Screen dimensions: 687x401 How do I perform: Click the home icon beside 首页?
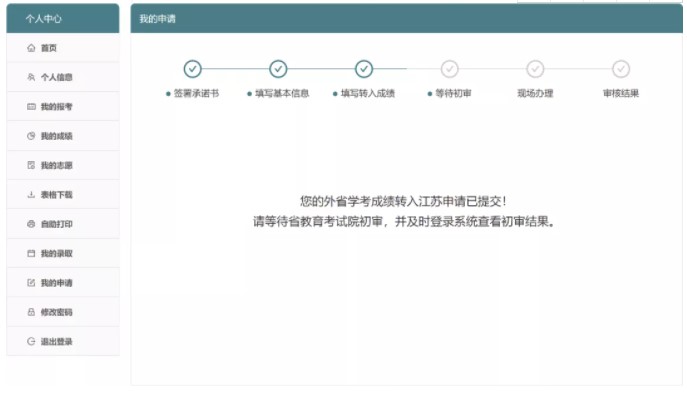[31, 48]
